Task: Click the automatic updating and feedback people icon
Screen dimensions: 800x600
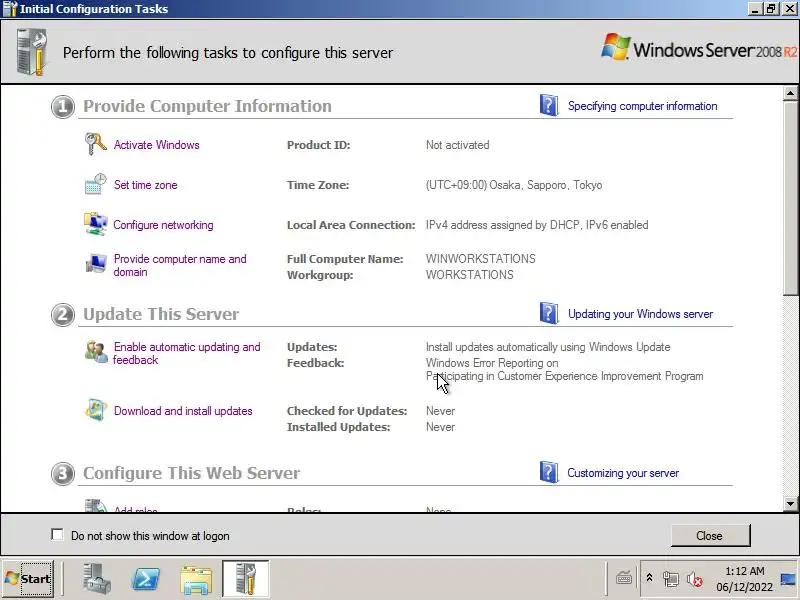Action: tap(95, 352)
